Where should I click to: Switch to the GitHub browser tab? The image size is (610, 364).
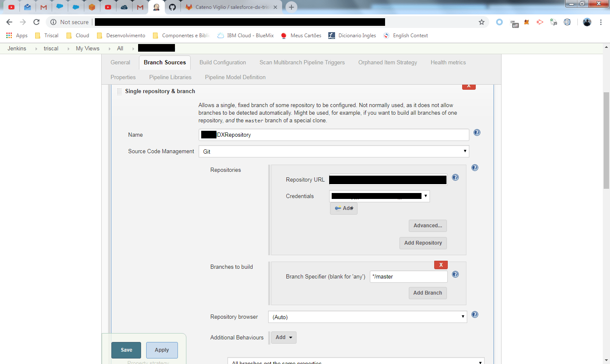click(172, 7)
